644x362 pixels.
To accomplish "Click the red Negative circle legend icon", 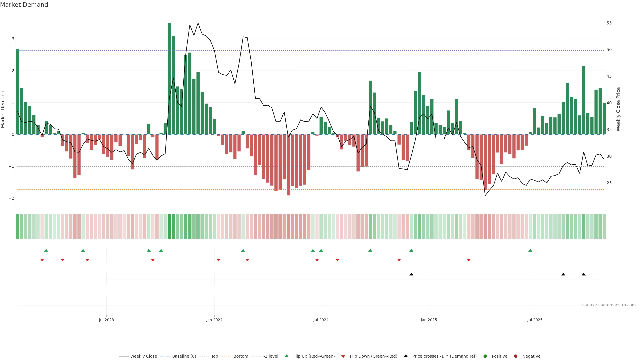I will click(x=516, y=356).
